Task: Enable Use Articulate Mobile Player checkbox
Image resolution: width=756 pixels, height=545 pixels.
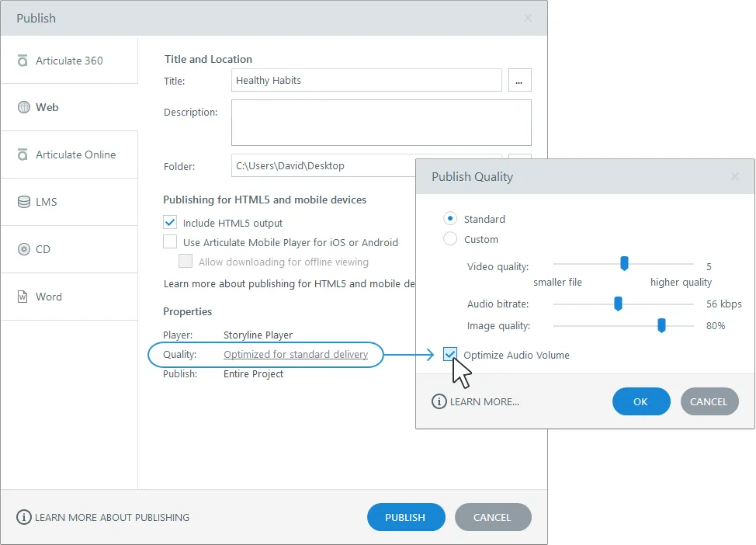Action: pyautogui.click(x=170, y=241)
